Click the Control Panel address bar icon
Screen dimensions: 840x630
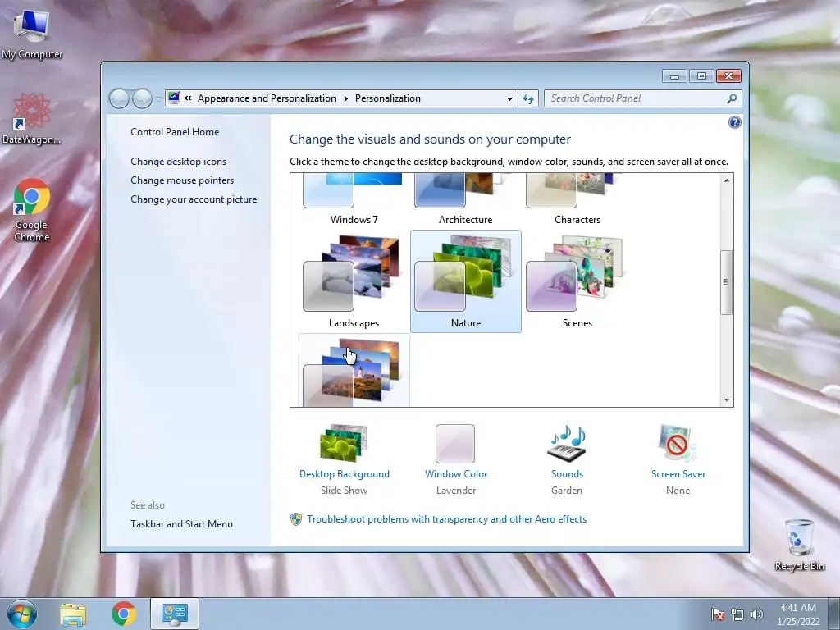coord(174,98)
